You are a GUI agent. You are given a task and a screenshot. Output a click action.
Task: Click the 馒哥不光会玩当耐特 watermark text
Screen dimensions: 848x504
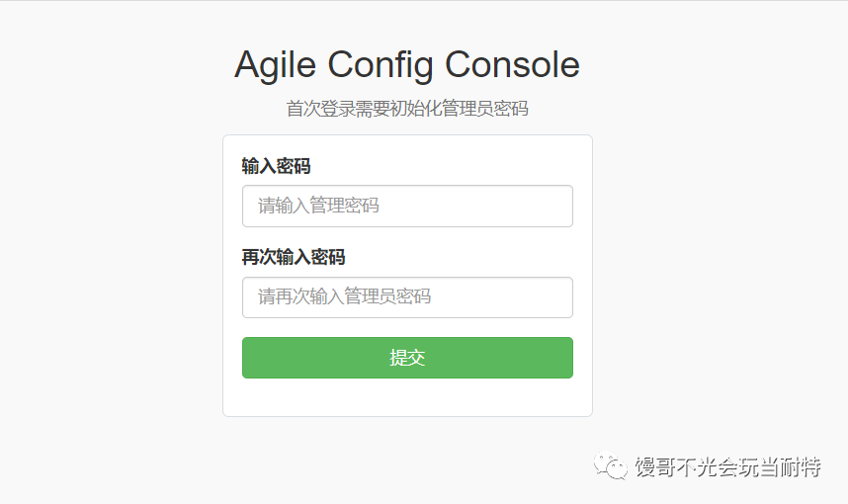point(728,466)
